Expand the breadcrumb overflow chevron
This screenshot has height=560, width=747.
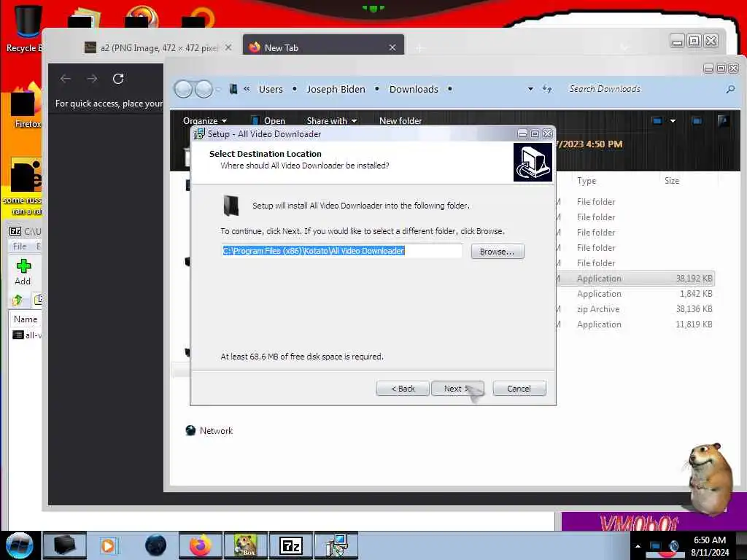tap(247, 88)
